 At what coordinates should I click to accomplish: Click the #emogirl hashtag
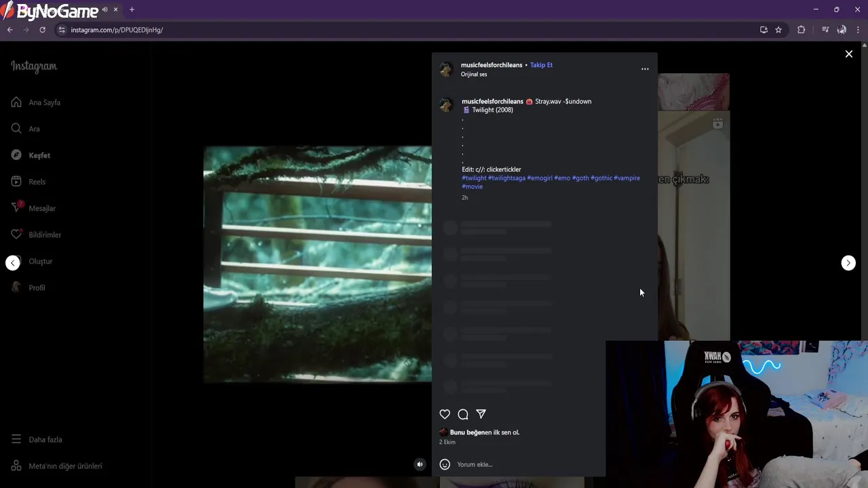[540, 178]
